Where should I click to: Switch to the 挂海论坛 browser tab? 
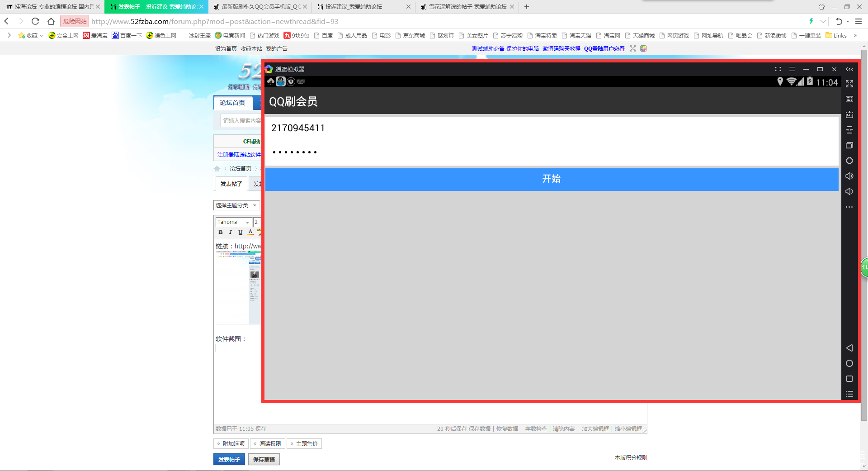coord(52,7)
